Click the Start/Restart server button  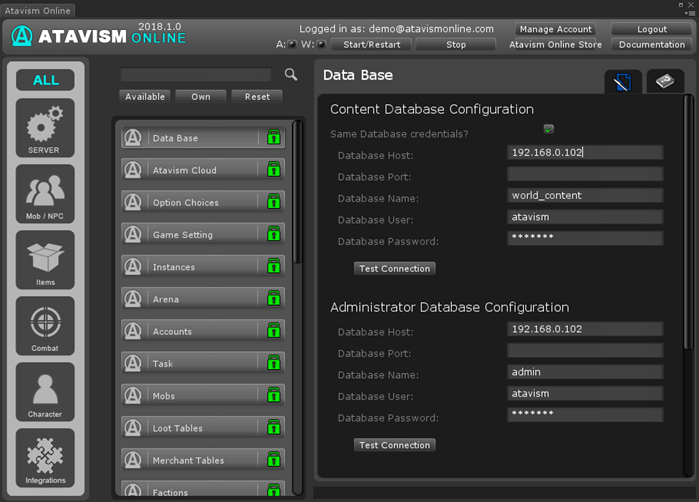370,45
